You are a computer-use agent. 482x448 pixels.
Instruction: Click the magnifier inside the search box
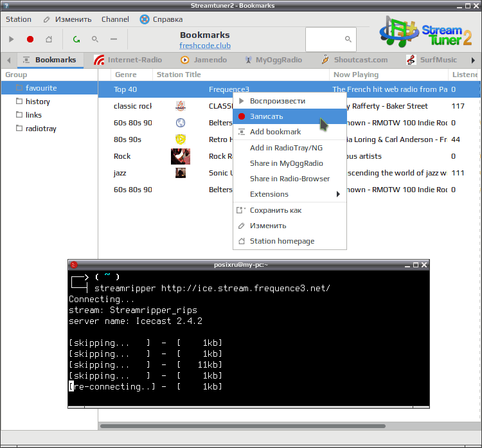click(x=348, y=39)
